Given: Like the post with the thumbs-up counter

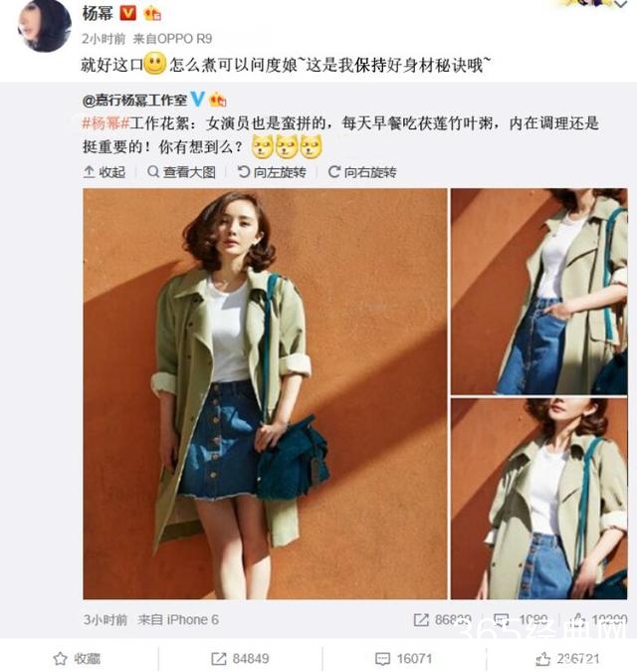Looking at the screenshot, I should pos(567,658).
